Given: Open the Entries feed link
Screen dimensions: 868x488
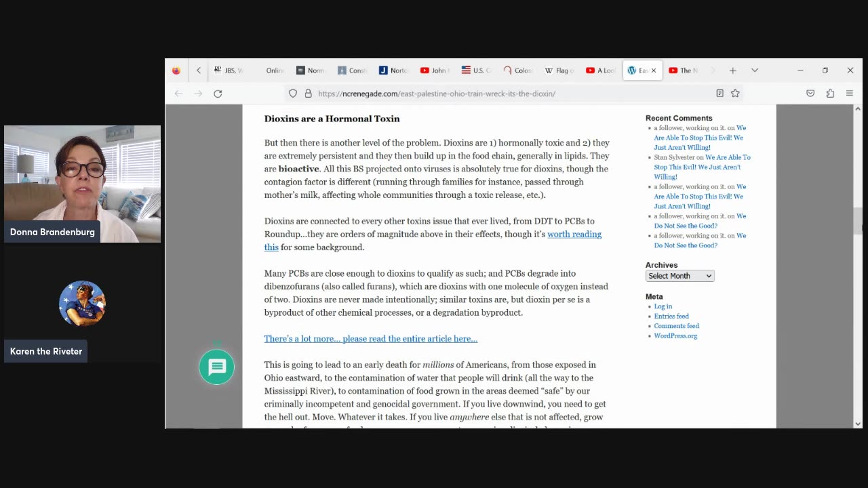Looking at the screenshot, I should coord(671,317).
